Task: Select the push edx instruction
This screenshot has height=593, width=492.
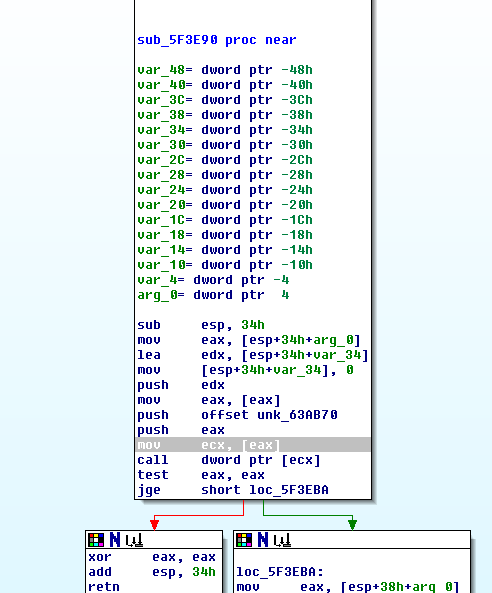Action: 181,385
